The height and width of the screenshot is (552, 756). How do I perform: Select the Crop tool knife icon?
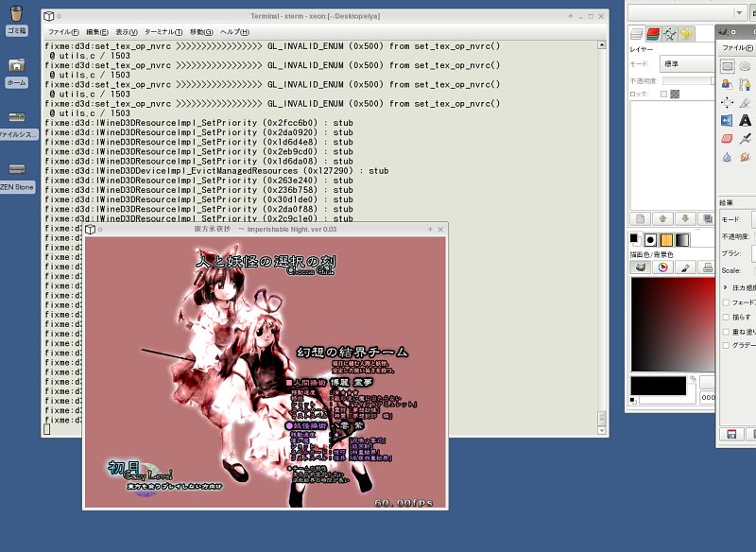[745, 102]
